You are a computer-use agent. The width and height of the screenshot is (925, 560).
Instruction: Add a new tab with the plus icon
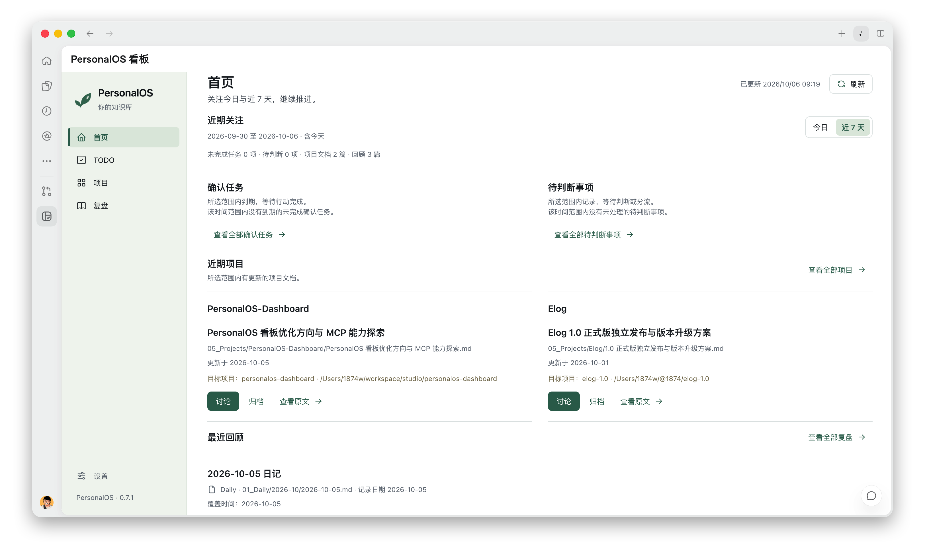[x=842, y=34]
